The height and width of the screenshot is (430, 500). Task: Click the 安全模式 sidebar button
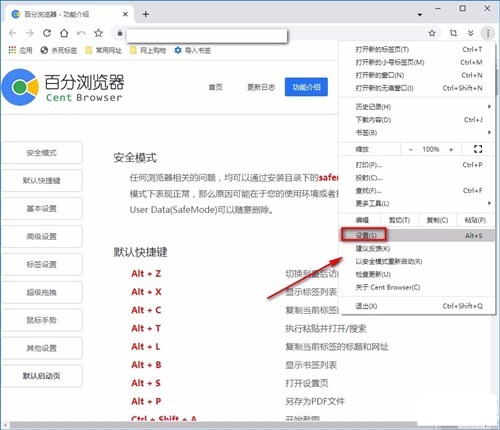[x=42, y=153]
